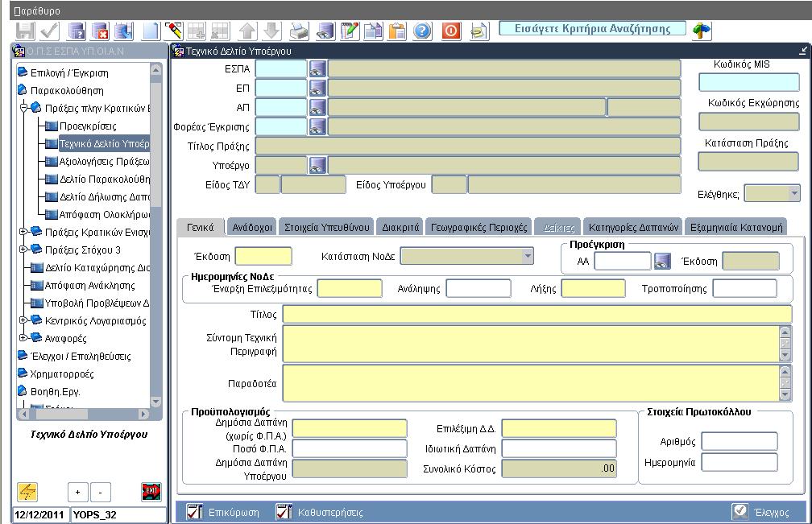Collapse the Πράξεις πλην Κρατικών tree node

click(x=23, y=108)
